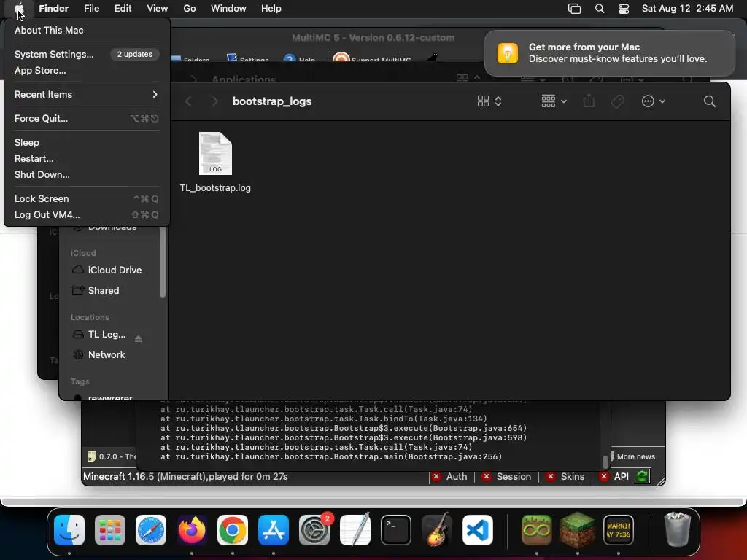Click the Tags icon in Finder toolbar
Image resolution: width=747 pixels, height=560 pixels.
coord(617,101)
